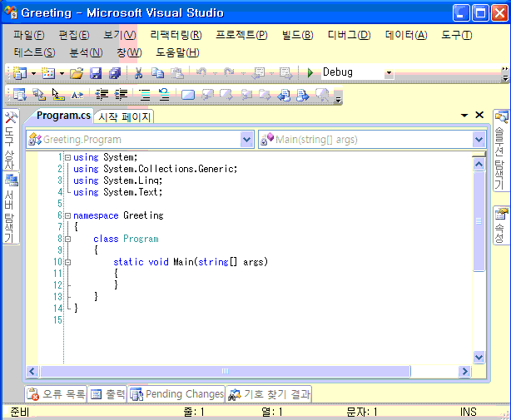Select the Program.cs document tab
The width and height of the screenshot is (511, 420).
pyautogui.click(x=63, y=116)
